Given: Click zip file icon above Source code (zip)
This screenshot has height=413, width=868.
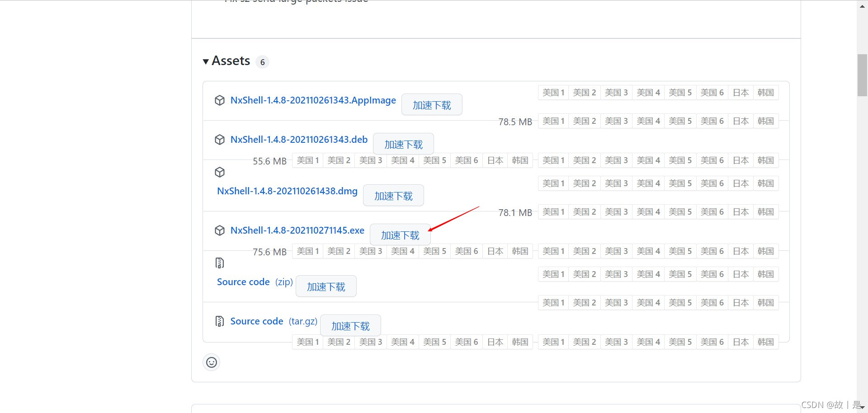Looking at the screenshot, I should point(220,263).
